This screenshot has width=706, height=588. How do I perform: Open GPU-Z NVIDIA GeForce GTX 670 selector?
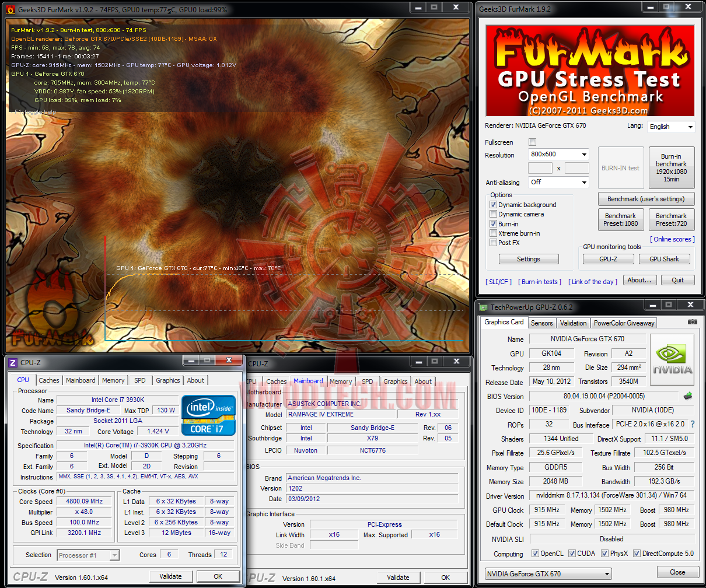click(548, 573)
